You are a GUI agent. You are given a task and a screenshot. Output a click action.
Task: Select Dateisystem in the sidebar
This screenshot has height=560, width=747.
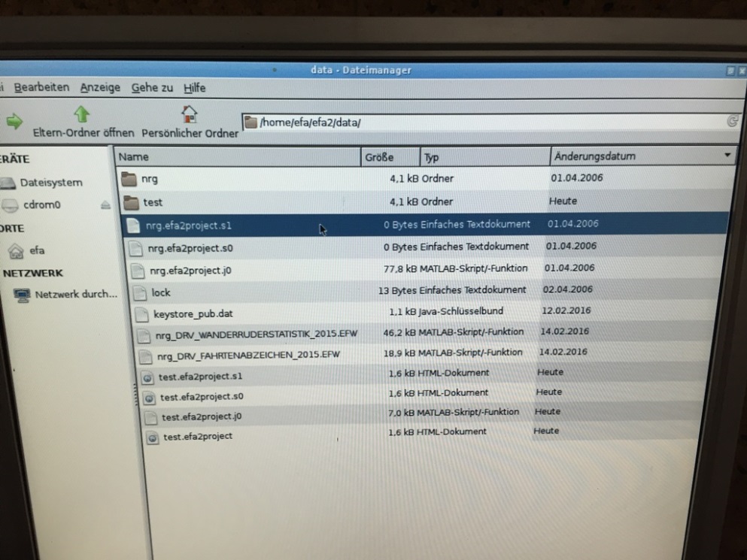pyautogui.click(x=50, y=183)
